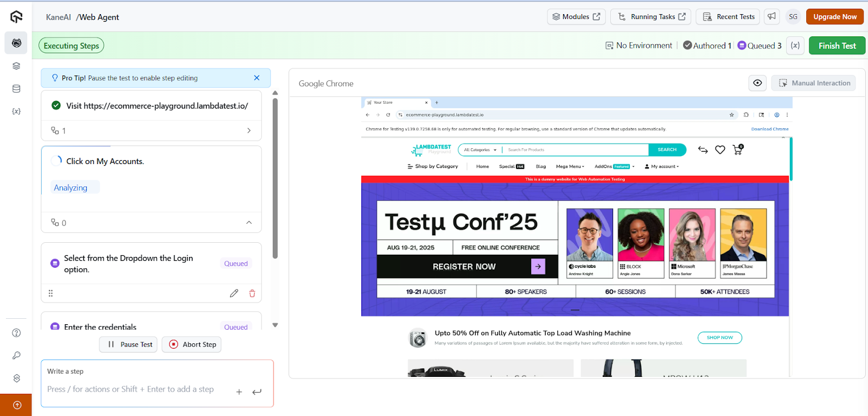Click the Chrome address bar
The height and width of the screenshot is (416, 868).
(x=564, y=115)
